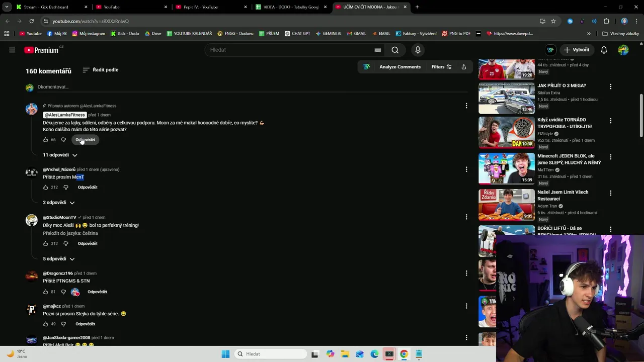Reply to Dragoncz196 comment
The image size is (644, 362).
pos(97,292)
